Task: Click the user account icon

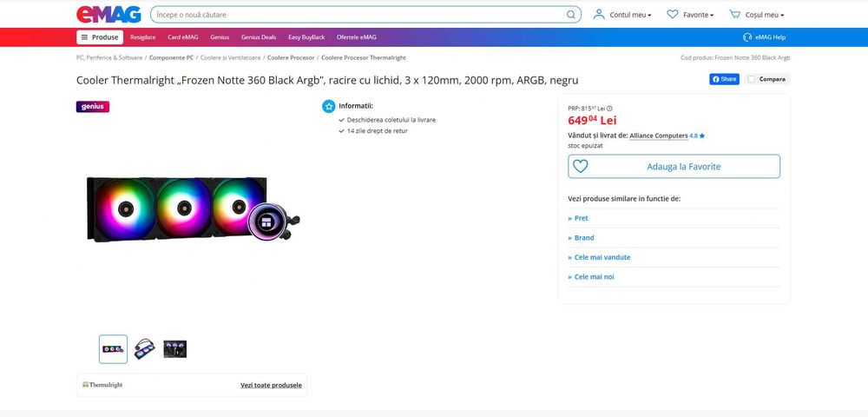Action: tap(598, 15)
